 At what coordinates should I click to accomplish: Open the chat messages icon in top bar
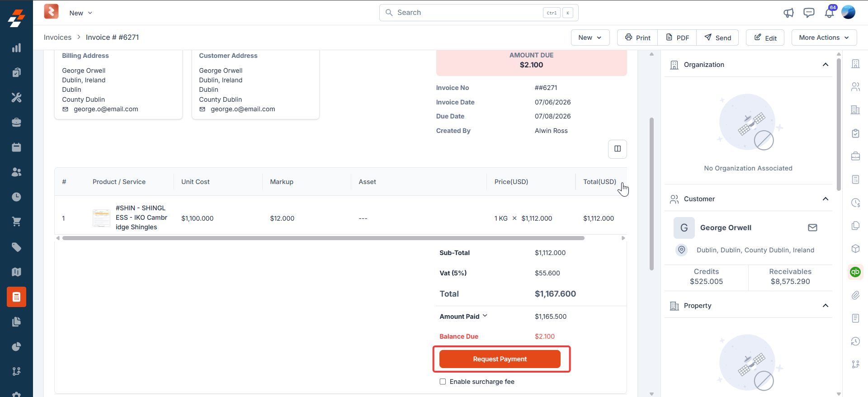(809, 13)
